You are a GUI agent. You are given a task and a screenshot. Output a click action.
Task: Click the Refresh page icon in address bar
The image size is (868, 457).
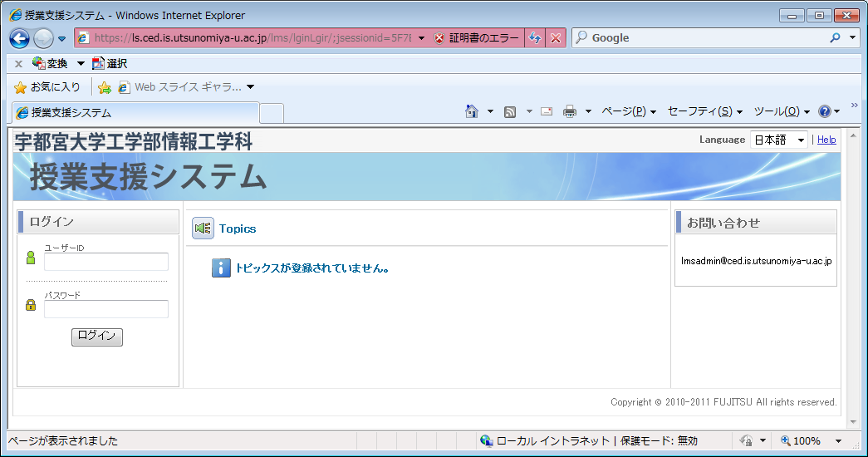click(536, 38)
